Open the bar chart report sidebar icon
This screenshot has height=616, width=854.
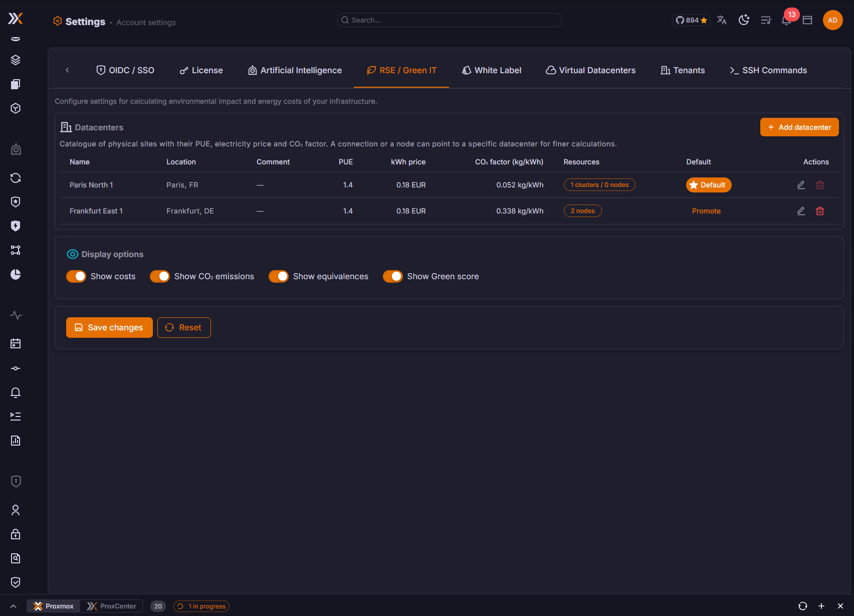tap(16, 441)
